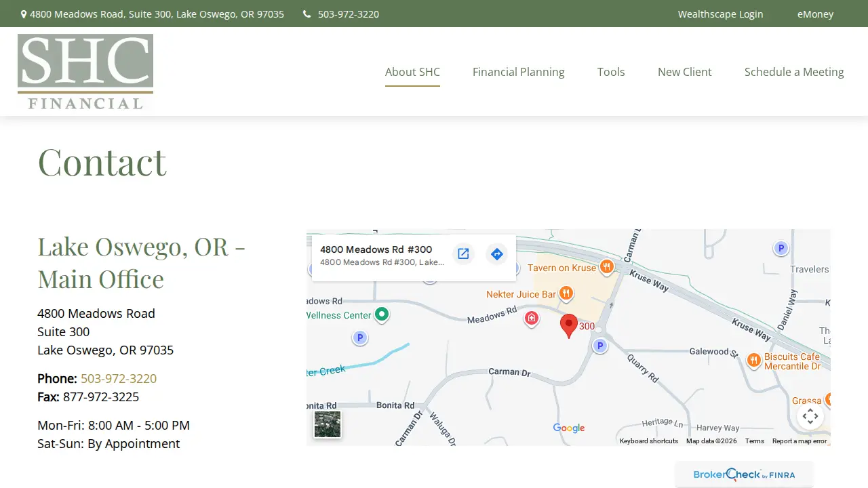Click the Wealthscape Login link
This screenshot has height=488, width=868.
click(x=721, y=14)
